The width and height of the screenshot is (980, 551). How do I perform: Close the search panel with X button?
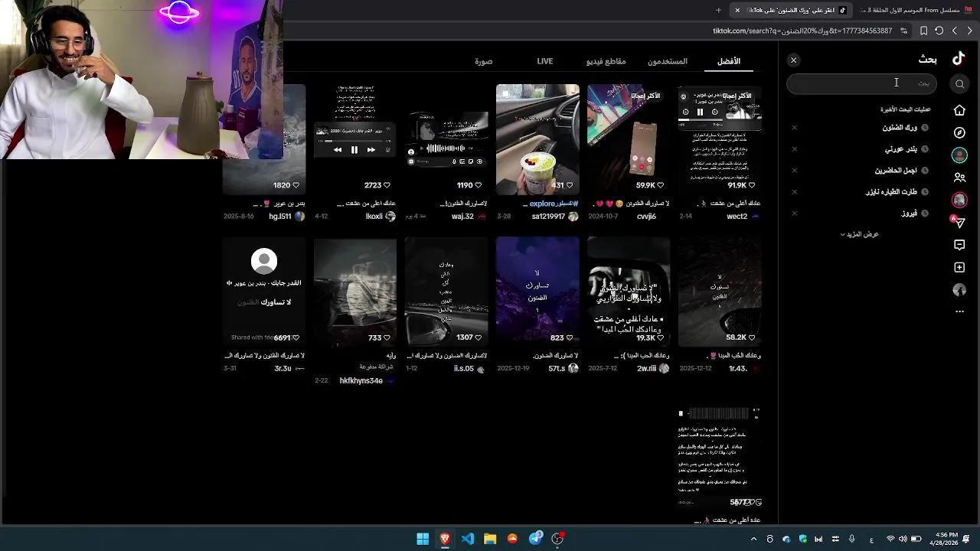[x=793, y=60]
